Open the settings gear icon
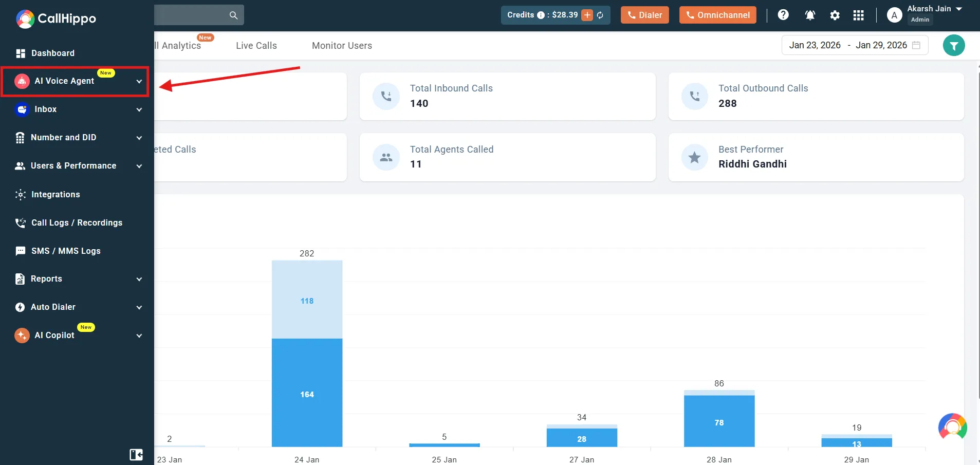980x465 pixels. pos(835,15)
